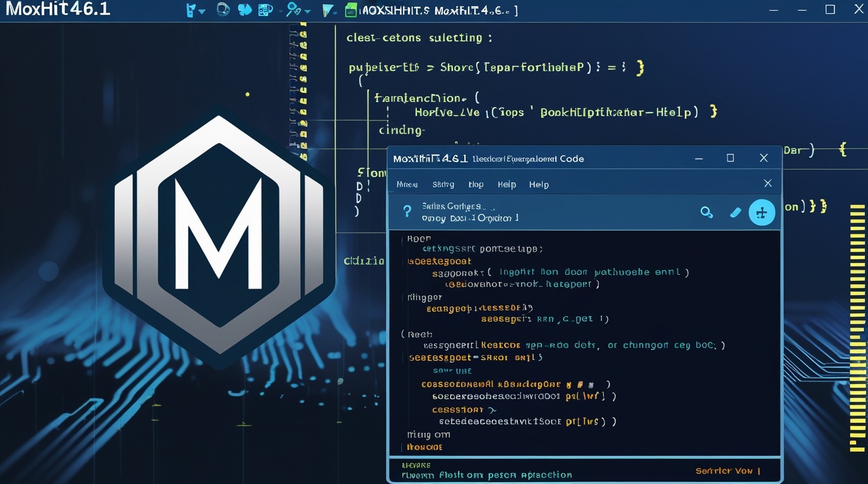Expand the dropdown next to the magnifier icon
This screenshot has width=868, height=484.
click(308, 11)
